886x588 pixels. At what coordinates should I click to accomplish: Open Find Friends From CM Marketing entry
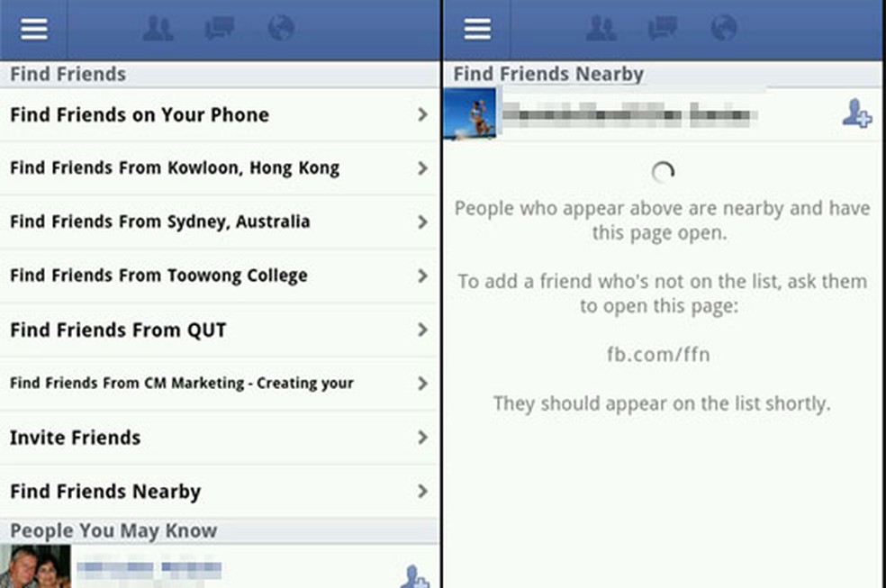pos(219,384)
